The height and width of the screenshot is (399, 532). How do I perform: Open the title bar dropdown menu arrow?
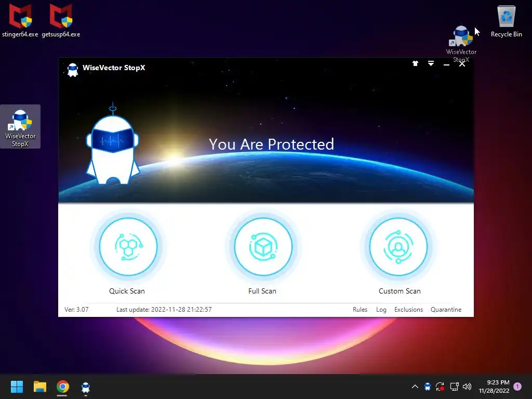click(431, 63)
